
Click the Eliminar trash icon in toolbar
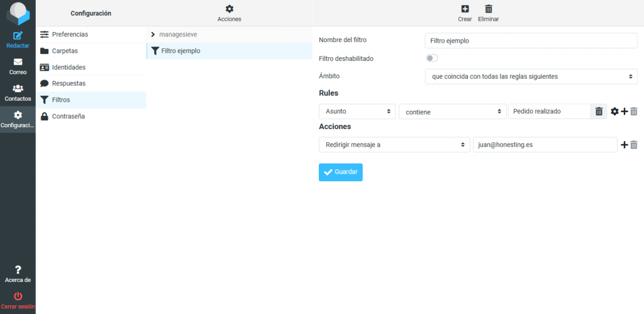tap(488, 9)
